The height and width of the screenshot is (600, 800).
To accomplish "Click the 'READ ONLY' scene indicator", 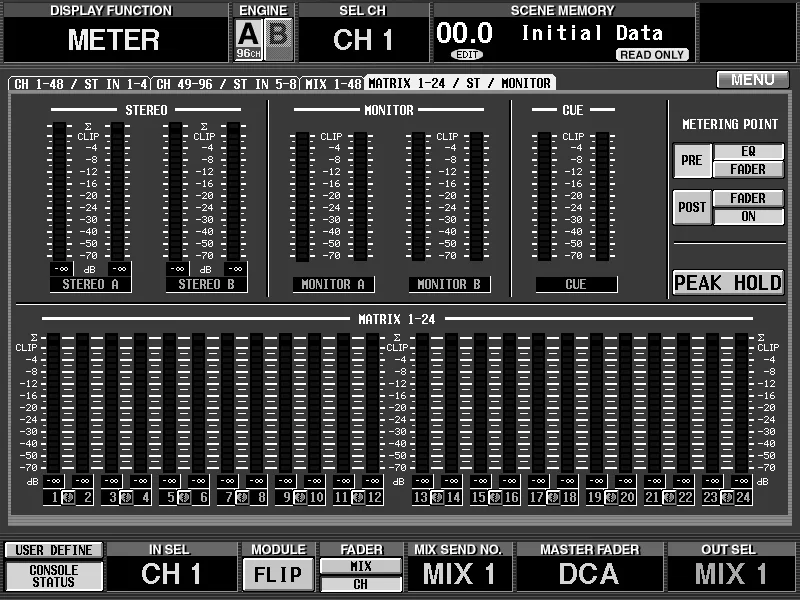I will coord(652,55).
